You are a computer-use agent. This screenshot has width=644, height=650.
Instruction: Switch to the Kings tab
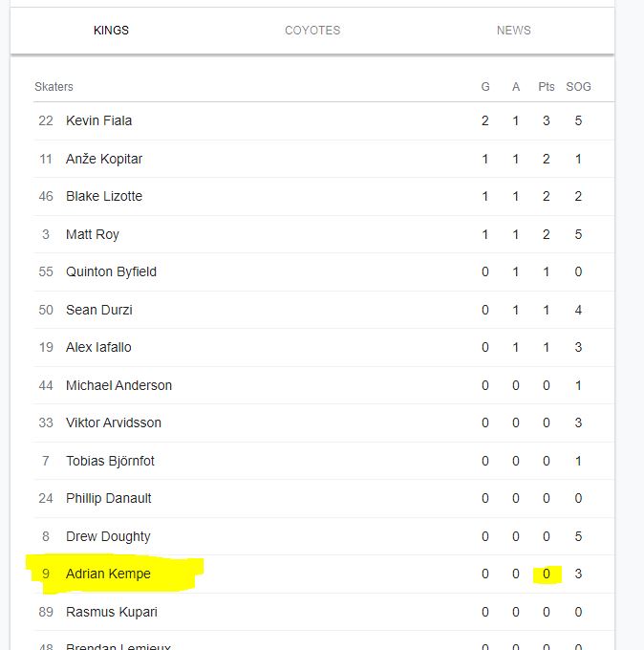(111, 31)
